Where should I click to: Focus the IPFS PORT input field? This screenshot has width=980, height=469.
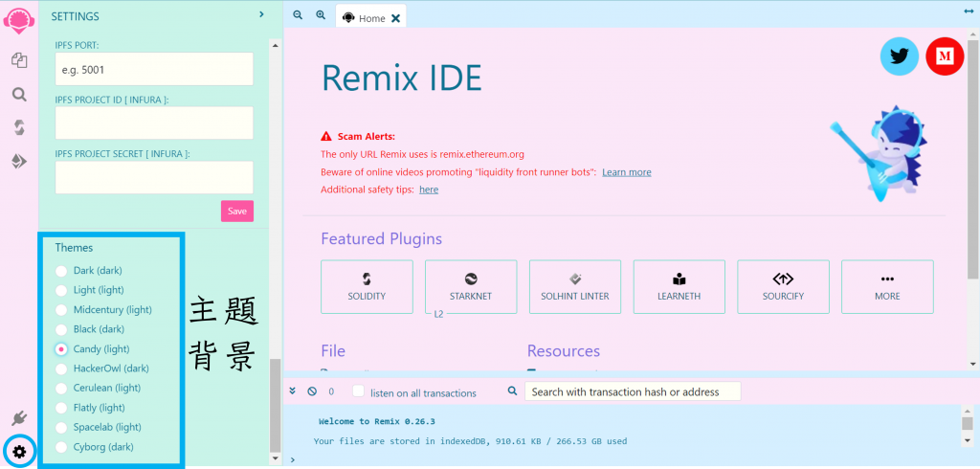point(154,69)
